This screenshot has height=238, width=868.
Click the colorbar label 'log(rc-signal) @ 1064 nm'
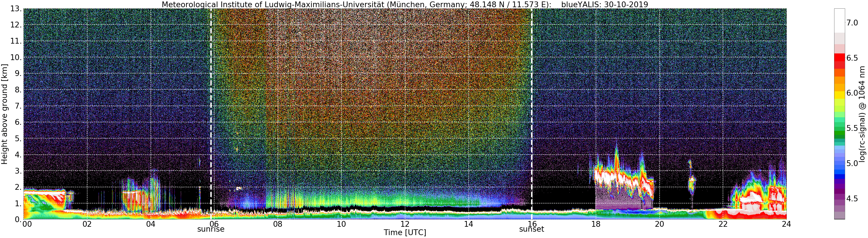click(x=862, y=114)
